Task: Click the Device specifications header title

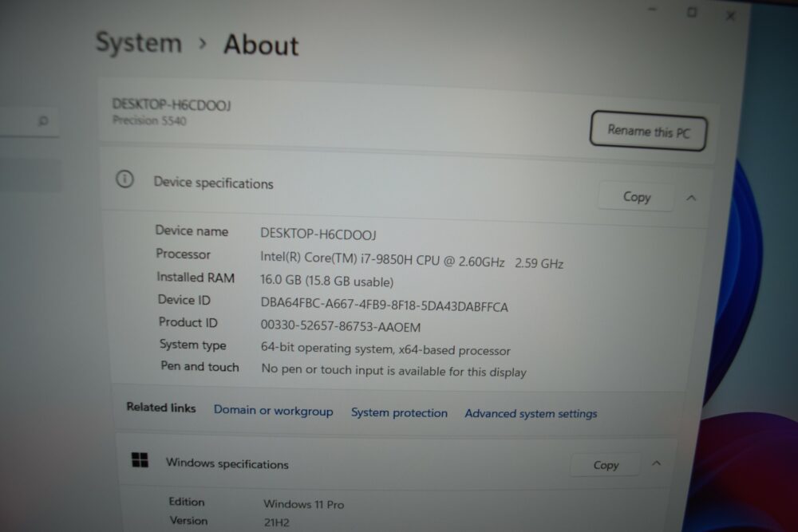Action: click(x=213, y=183)
